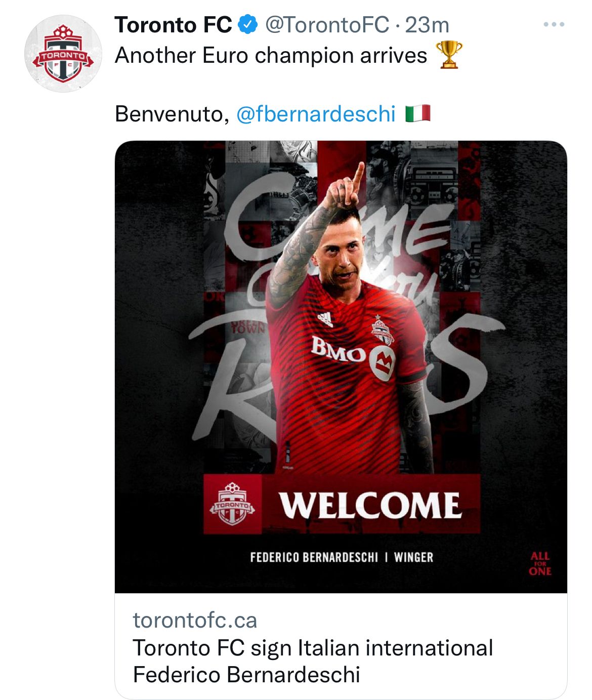
Task: Click the WELCOME banner text
Action: (x=370, y=505)
